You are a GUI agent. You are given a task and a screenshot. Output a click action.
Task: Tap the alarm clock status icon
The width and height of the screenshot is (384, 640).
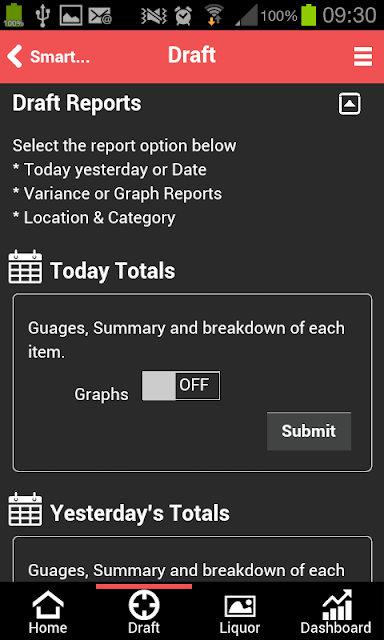click(183, 16)
